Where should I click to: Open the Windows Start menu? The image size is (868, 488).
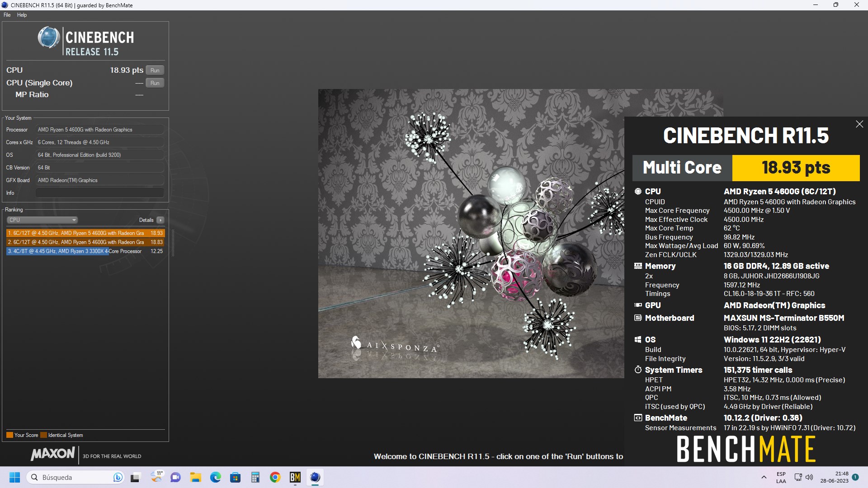click(x=15, y=477)
